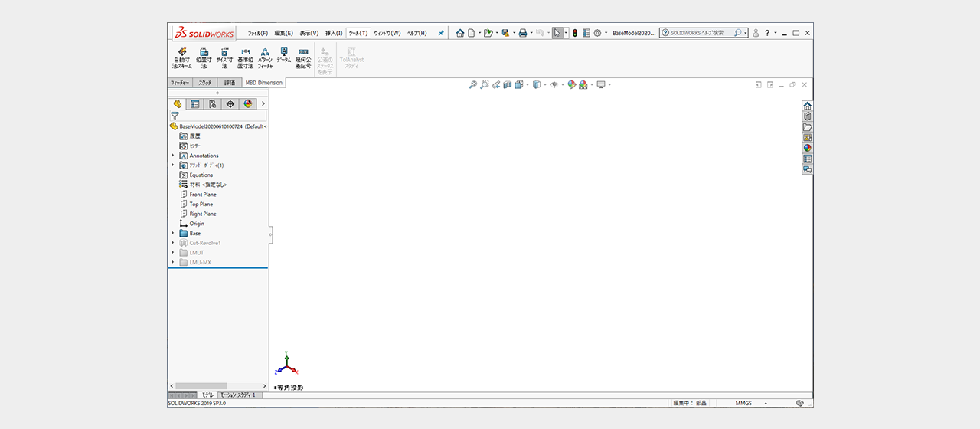
Task: Click the Auto Dimension Scheme (自動寸法スキーム) tool
Action: click(x=181, y=59)
